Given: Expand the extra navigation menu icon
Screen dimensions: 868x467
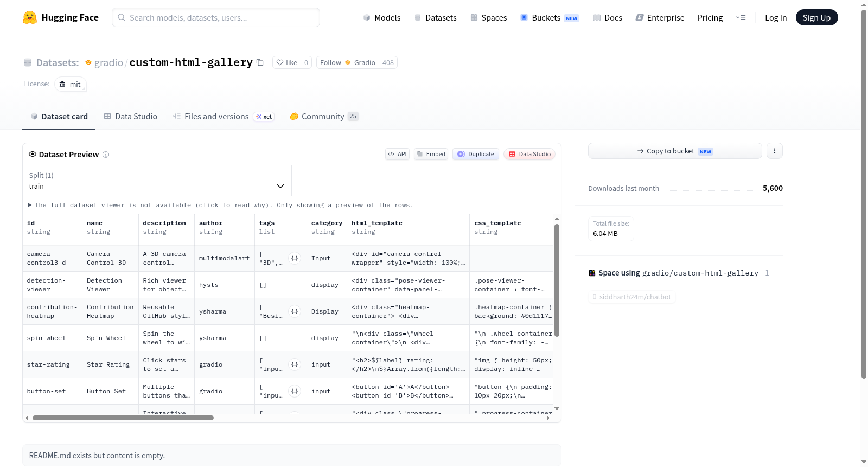Looking at the screenshot, I should 741,18.
